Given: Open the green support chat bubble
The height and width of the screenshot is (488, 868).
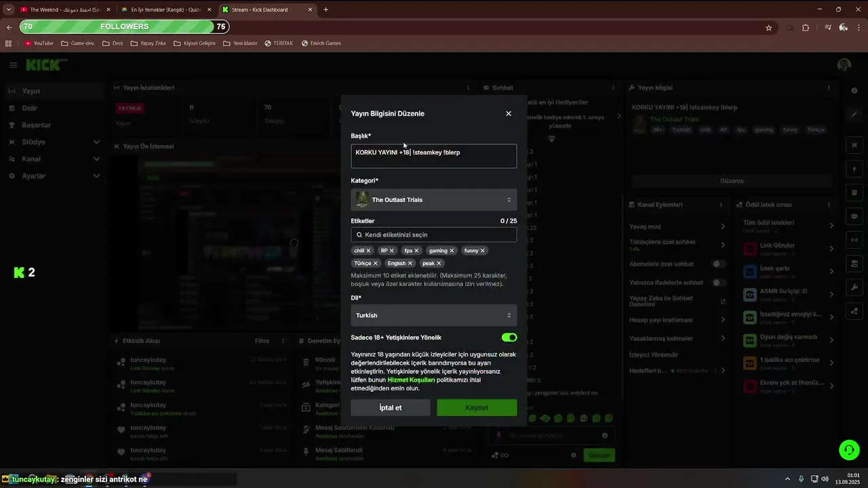Looking at the screenshot, I should pos(848,449).
